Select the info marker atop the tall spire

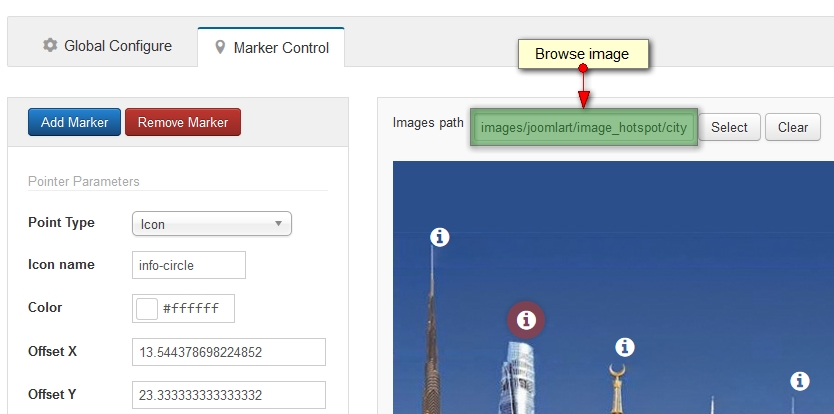pyautogui.click(x=439, y=237)
